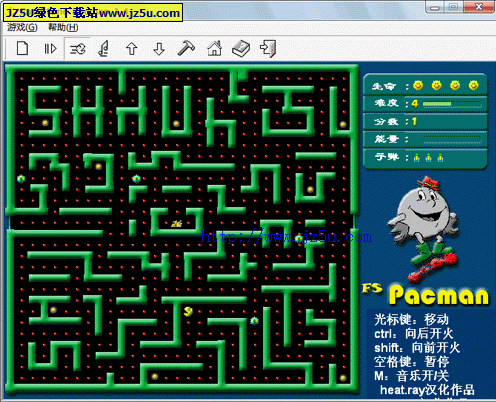Click the ghost right of the spiral 3 shapes
The image size is (496, 402).
pyautogui.click(x=136, y=179)
